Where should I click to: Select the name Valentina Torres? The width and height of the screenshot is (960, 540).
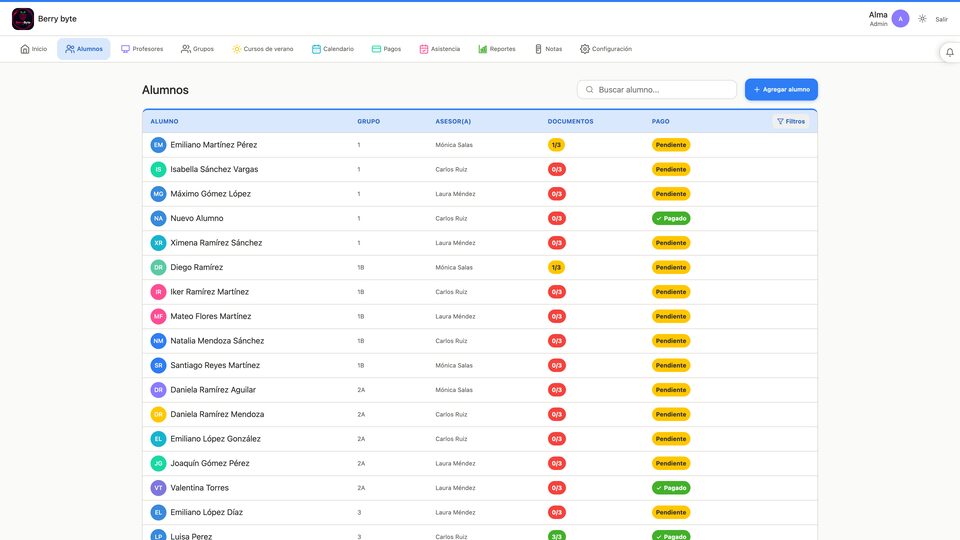(200, 488)
